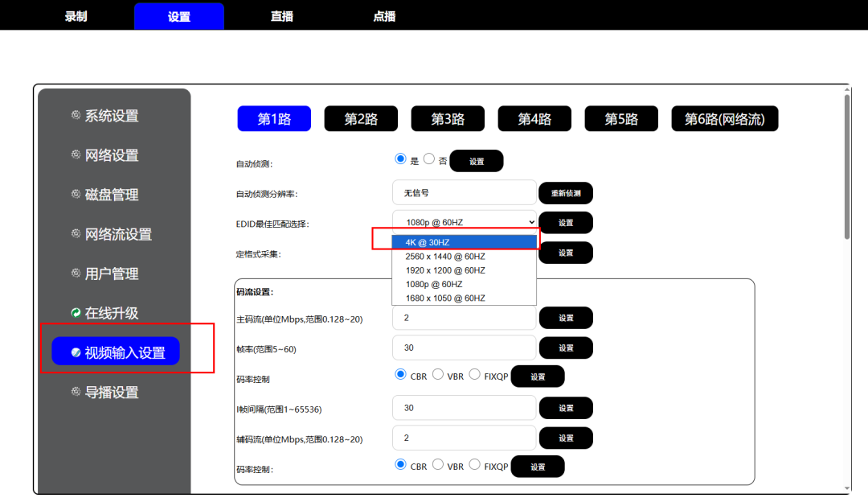Click the 主码流 input showing value 2
Image resolution: width=868 pixels, height=502 pixels.
[x=464, y=317]
